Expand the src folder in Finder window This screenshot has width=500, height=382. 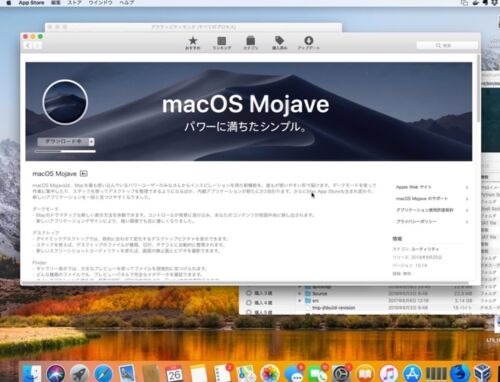(x=300, y=301)
